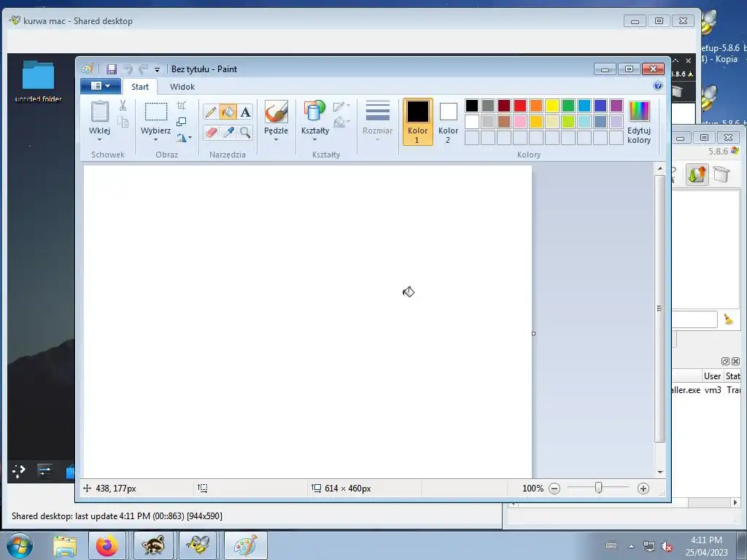This screenshot has height=560, width=747.
Task: Pick the purple color swatch
Action: click(x=616, y=105)
